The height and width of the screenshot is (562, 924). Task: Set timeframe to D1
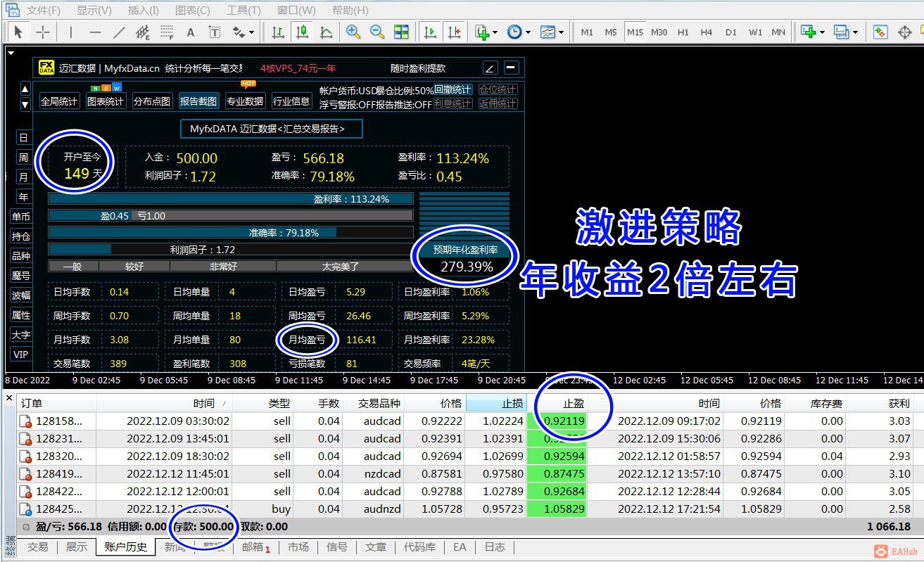click(731, 32)
